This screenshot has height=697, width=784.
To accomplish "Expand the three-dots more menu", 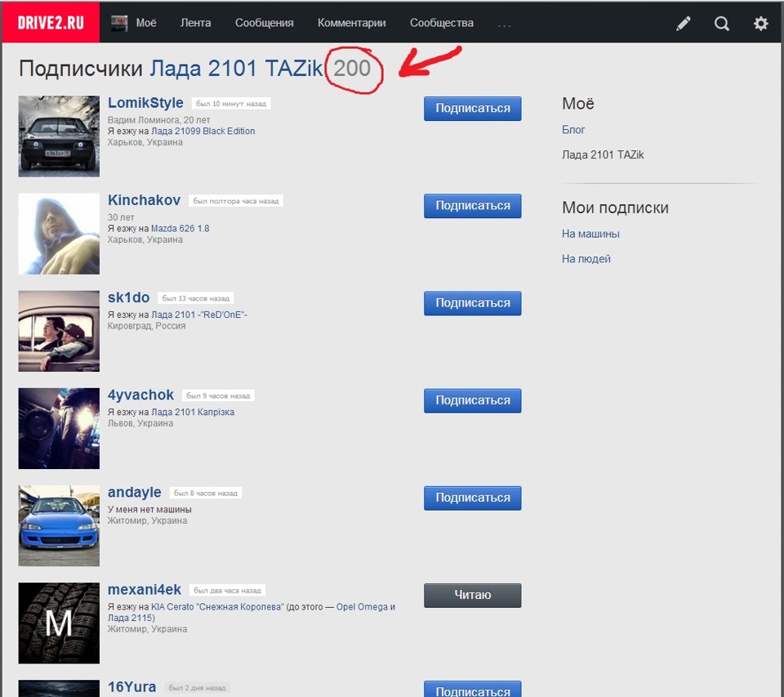I will point(505,24).
